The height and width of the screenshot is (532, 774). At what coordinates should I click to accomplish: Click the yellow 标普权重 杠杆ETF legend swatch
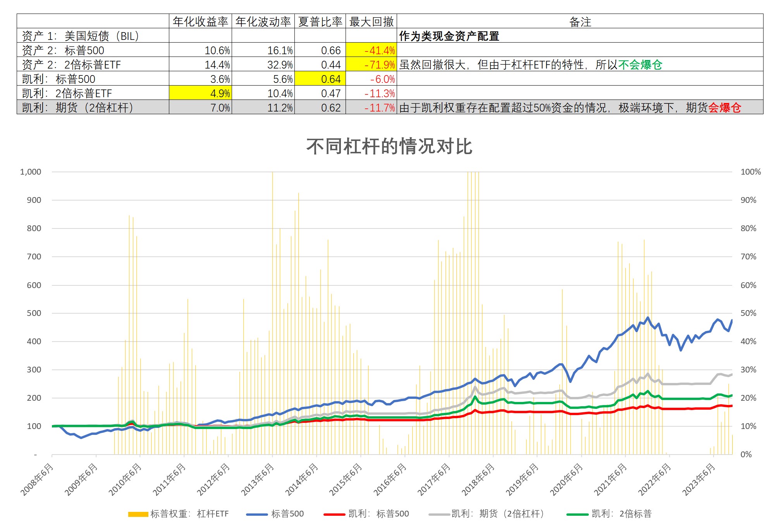[x=138, y=514]
